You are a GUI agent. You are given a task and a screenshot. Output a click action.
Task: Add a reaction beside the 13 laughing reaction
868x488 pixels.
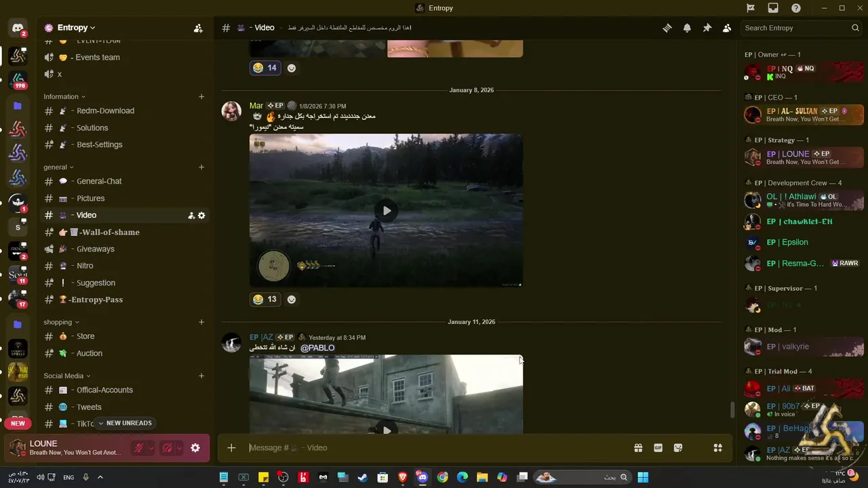pos(292,300)
